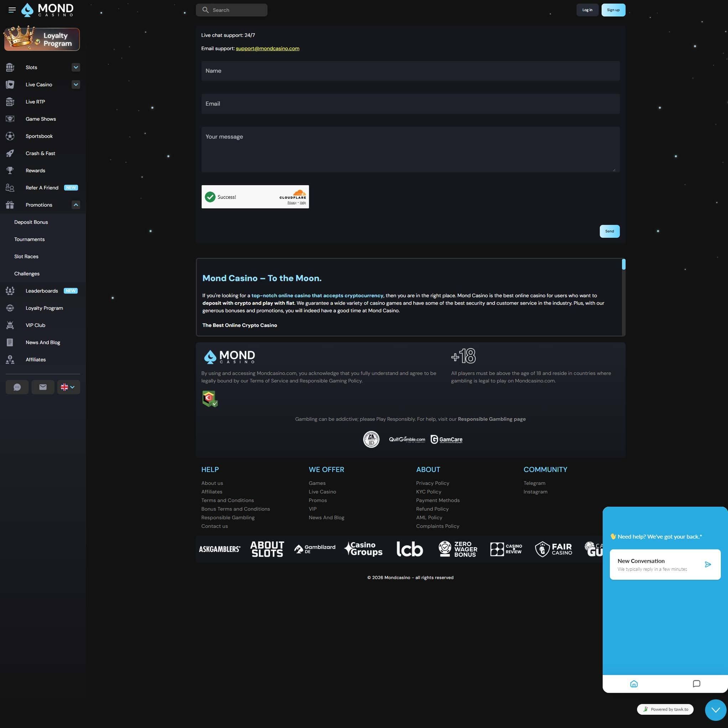The width and height of the screenshot is (728, 728).
Task: Open live chat bubble icon in sidebar
Action: click(17, 387)
